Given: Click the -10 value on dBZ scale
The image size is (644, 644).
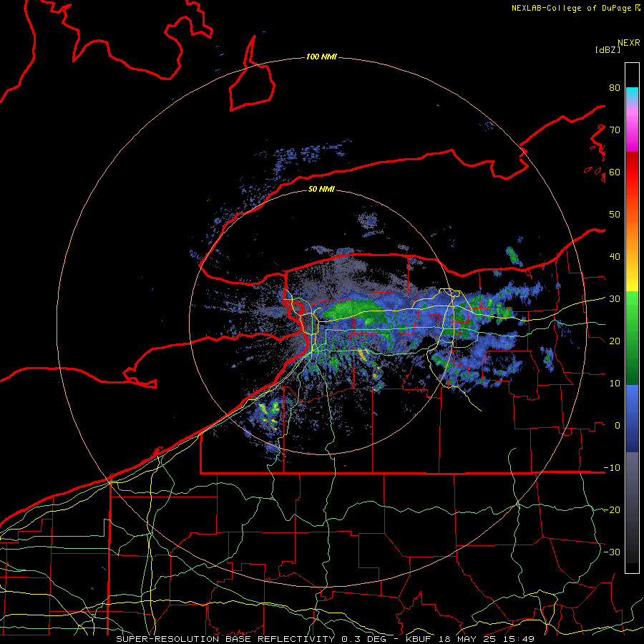Looking at the screenshot, I should (x=612, y=468).
